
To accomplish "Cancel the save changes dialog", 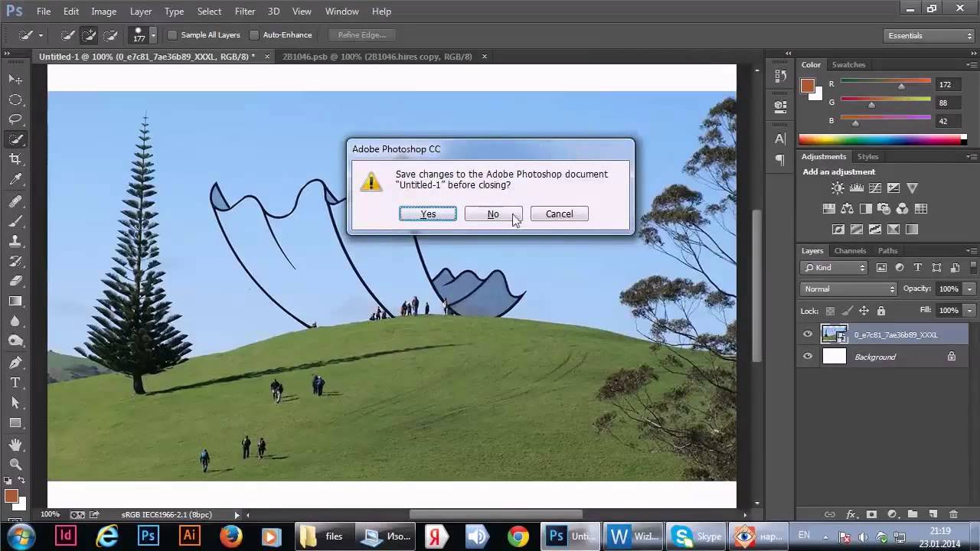I will pyautogui.click(x=559, y=214).
